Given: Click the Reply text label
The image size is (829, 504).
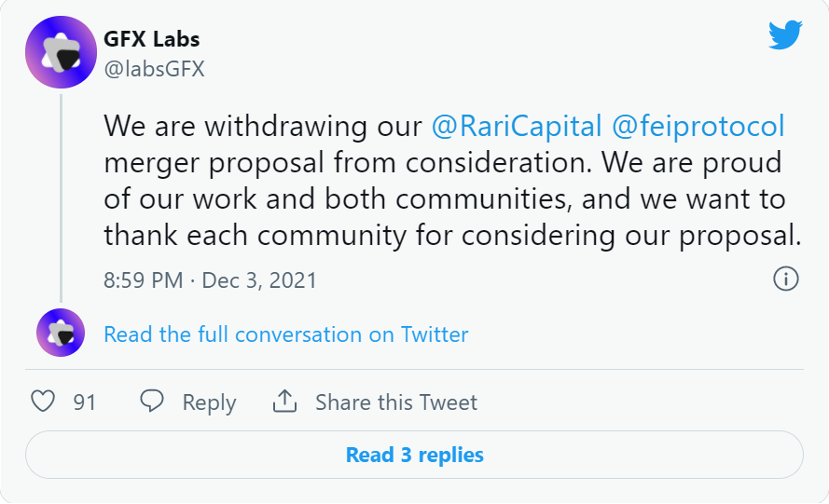Looking at the screenshot, I should [x=210, y=403].
